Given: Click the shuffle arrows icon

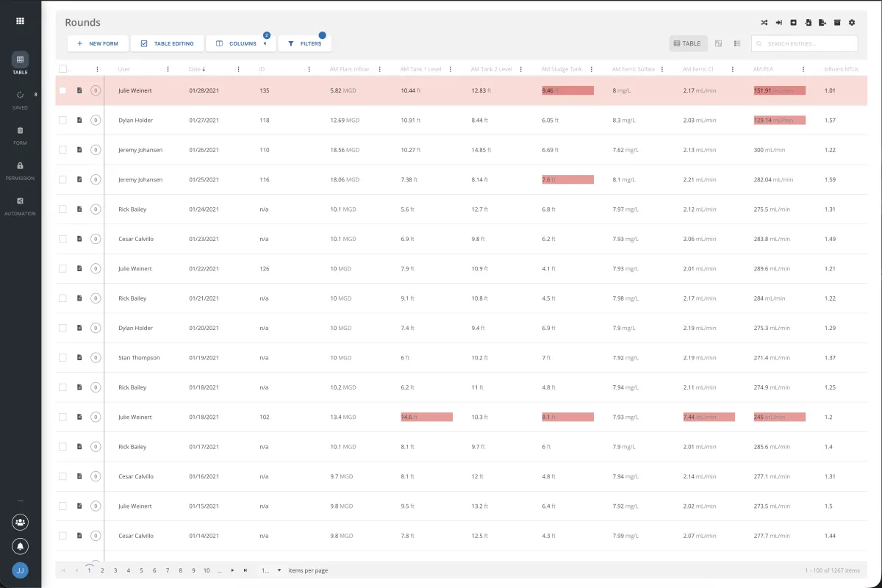Looking at the screenshot, I should (764, 22).
